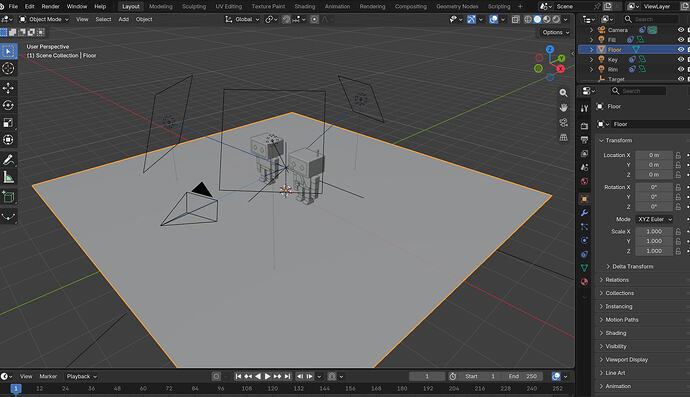The height and width of the screenshot is (397, 690).
Task: Toggle the camera view icon
Action: point(563,123)
